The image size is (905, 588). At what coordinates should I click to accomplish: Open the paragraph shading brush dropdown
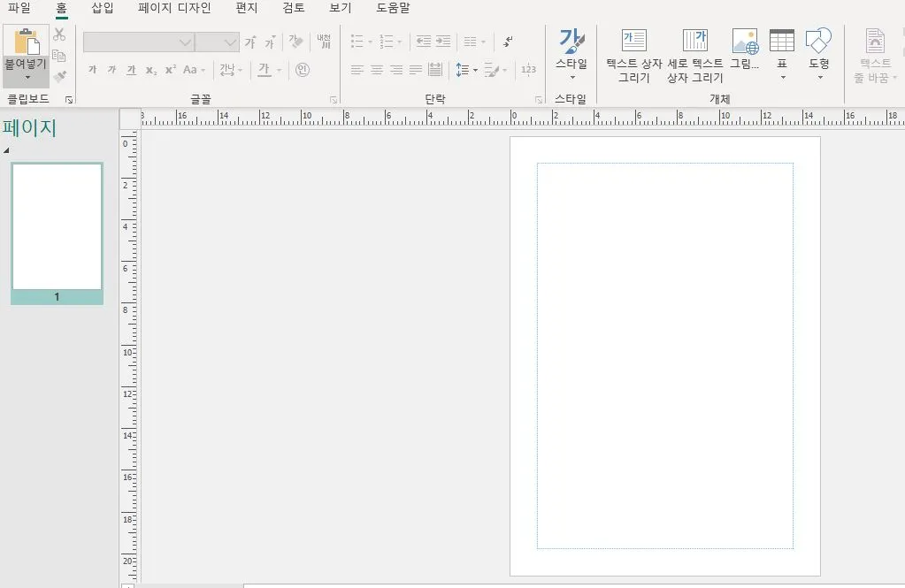coord(495,70)
